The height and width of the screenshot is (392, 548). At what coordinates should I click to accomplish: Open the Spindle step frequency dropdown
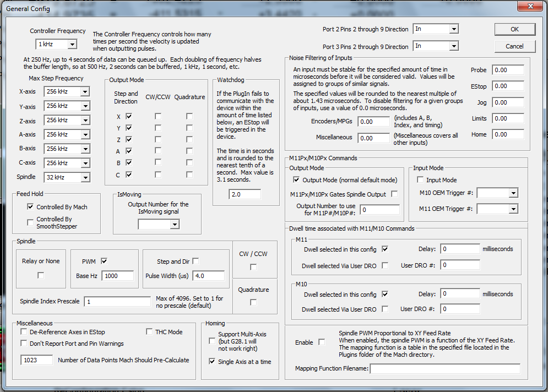coord(84,177)
